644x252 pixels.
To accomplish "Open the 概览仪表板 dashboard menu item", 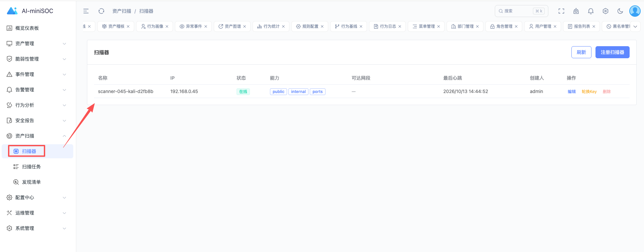I will (37, 28).
